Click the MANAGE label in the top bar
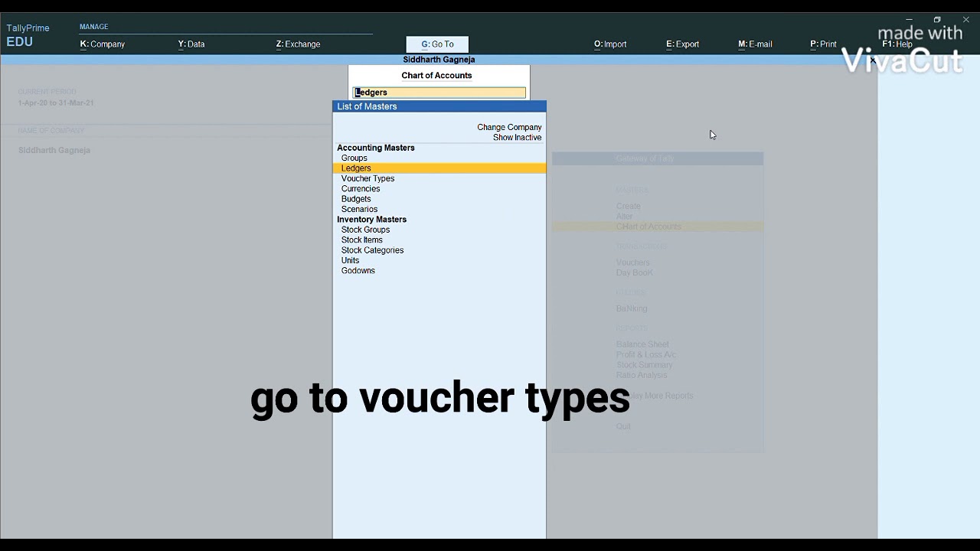 coord(94,27)
